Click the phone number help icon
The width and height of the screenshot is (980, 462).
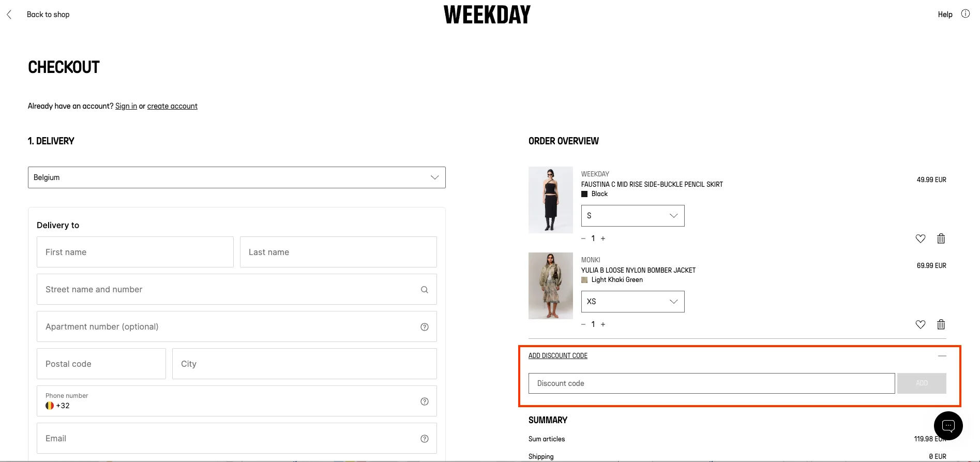424,401
